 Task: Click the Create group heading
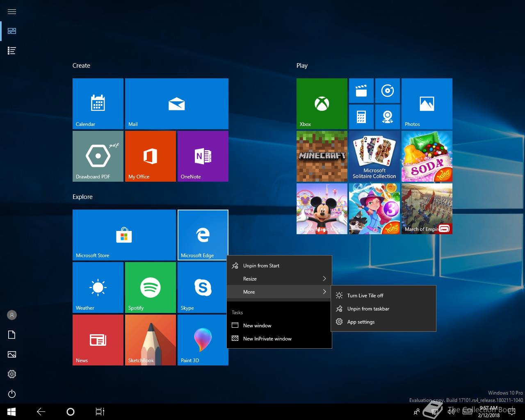point(81,66)
